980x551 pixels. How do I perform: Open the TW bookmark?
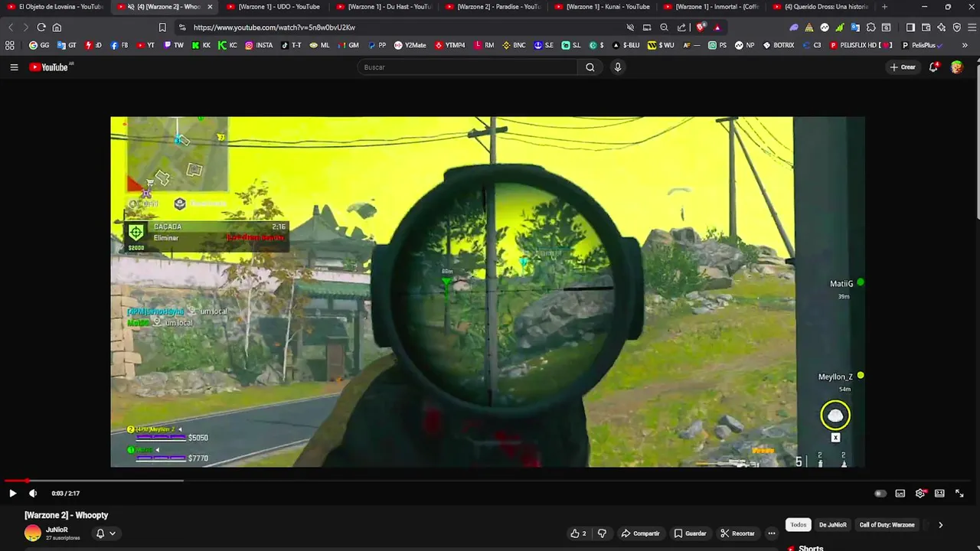click(x=174, y=45)
